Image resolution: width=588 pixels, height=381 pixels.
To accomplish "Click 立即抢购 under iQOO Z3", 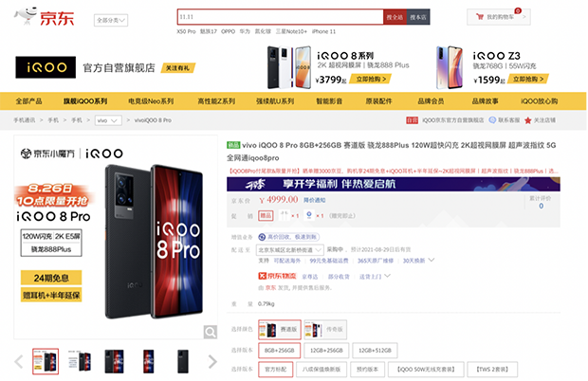I will coord(528,79).
